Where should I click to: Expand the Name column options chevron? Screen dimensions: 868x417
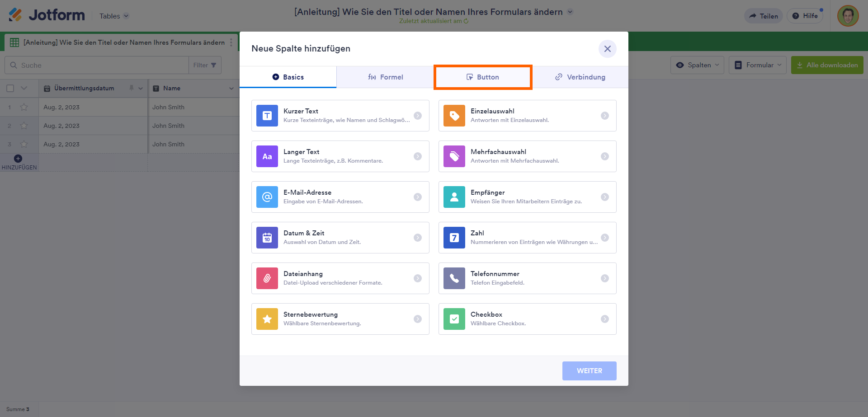coord(231,89)
